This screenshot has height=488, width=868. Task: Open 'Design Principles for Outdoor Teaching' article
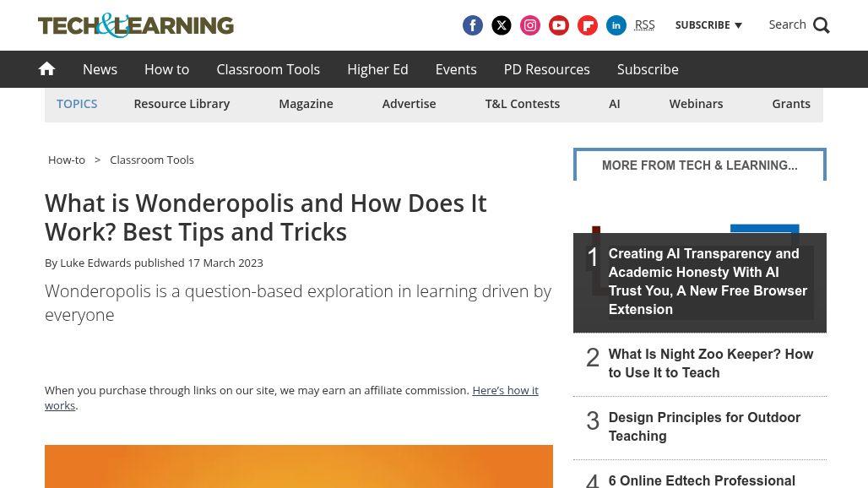[x=704, y=426]
